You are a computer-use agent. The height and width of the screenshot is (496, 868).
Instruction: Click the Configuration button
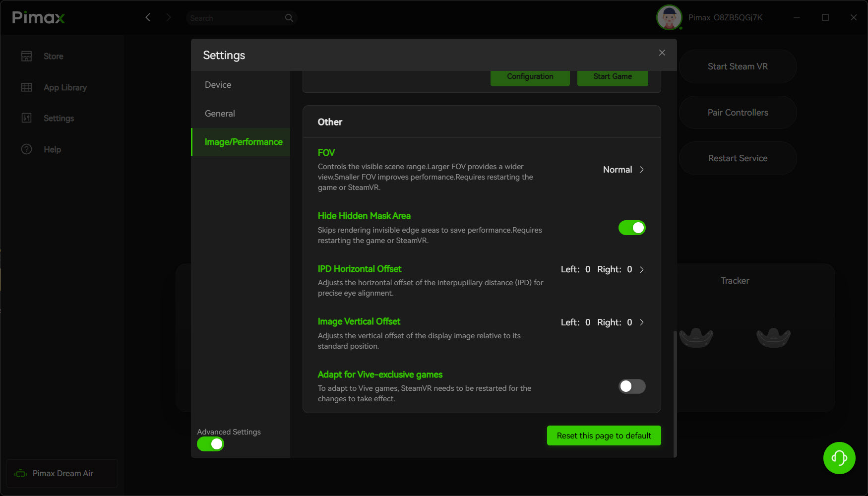[x=530, y=77]
